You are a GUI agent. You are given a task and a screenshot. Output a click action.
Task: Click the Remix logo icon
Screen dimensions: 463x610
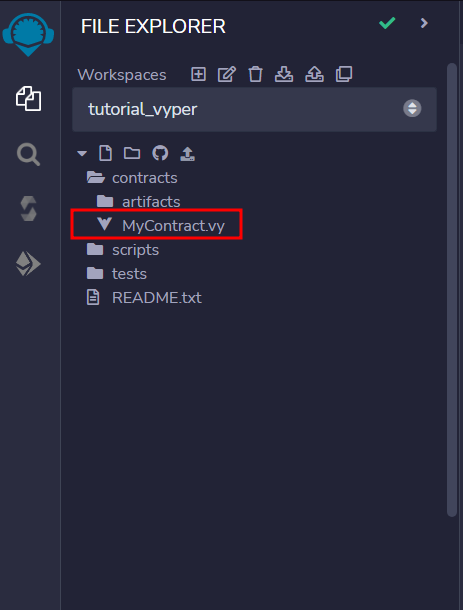[28, 34]
